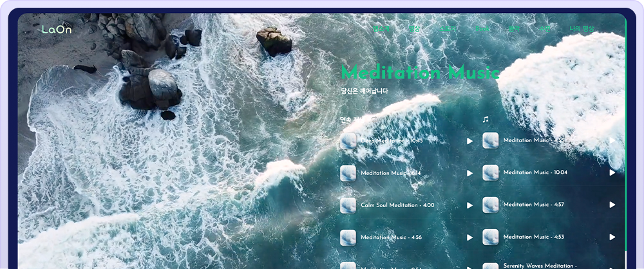The image size is (644, 269).
Task: Click the music note icon above right column
Action: 486,119
